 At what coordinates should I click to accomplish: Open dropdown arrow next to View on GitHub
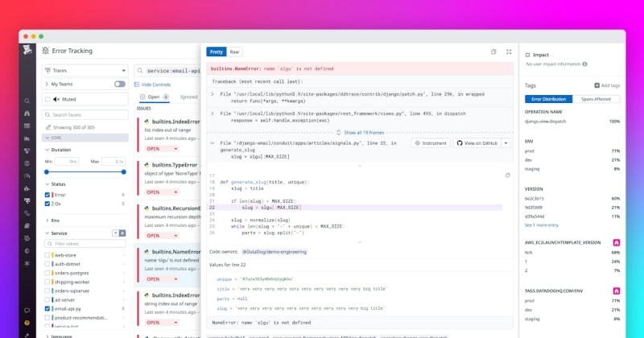point(507,143)
